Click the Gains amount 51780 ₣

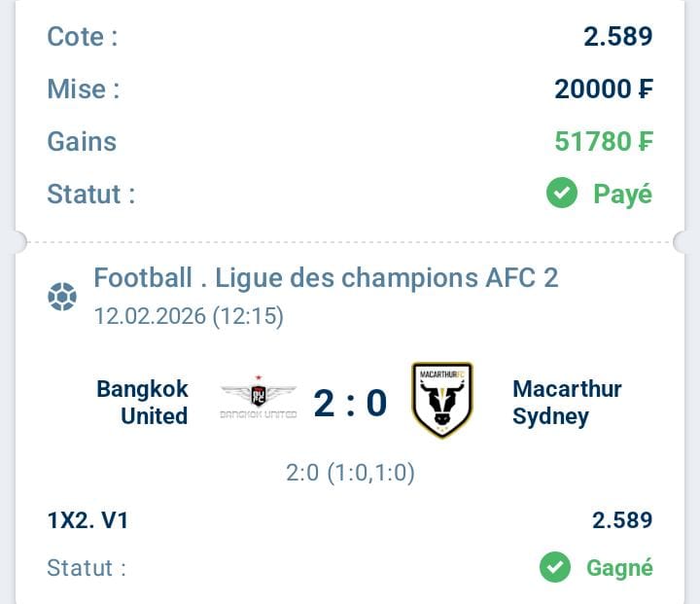point(603,142)
